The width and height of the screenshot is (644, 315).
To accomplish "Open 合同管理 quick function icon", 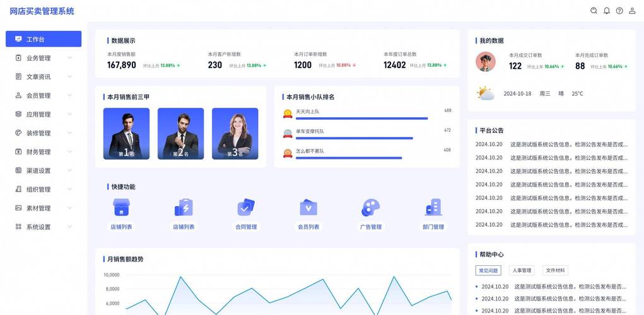I will [x=245, y=207].
